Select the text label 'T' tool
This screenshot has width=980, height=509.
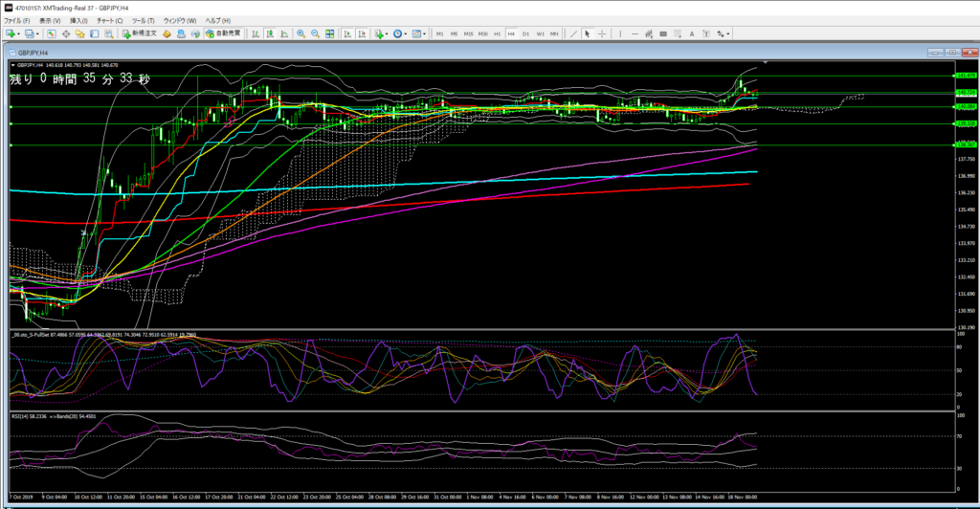[x=706, y=33]
